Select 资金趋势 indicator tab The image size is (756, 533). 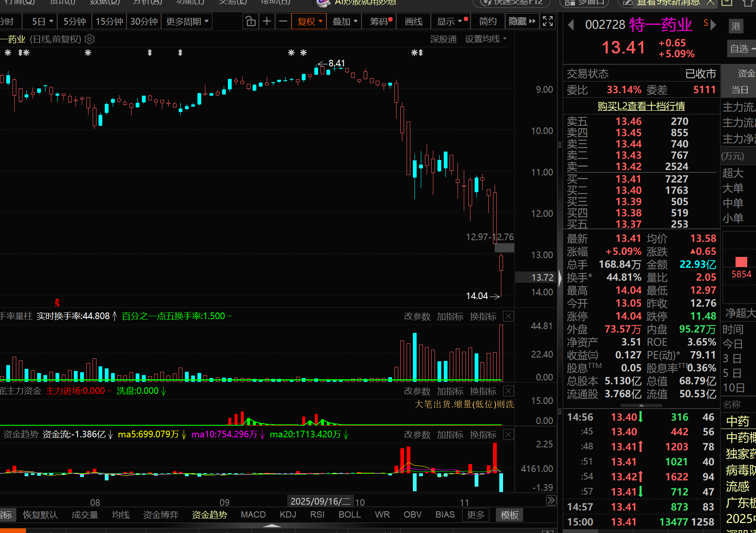point(209,515)
